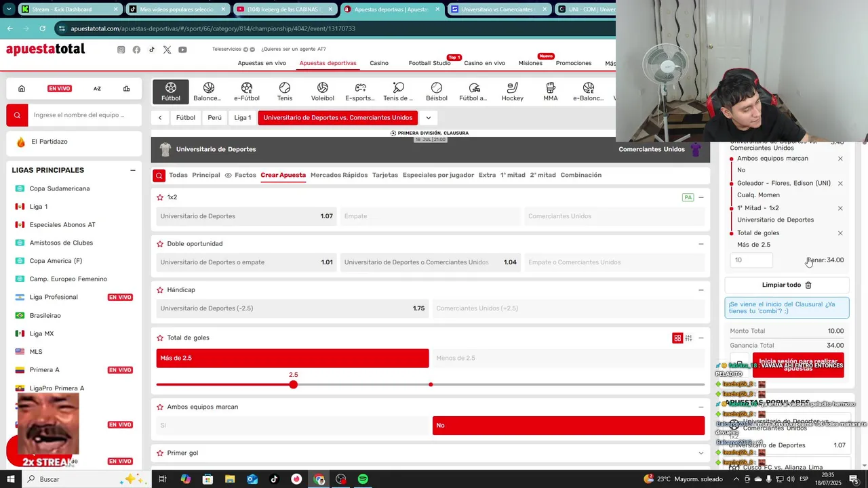The height and width of the screenshot is (488, 868).
Task: Switch to the Crear Apuesta tab
Action: pyautogui.click(x=283, y=175)
